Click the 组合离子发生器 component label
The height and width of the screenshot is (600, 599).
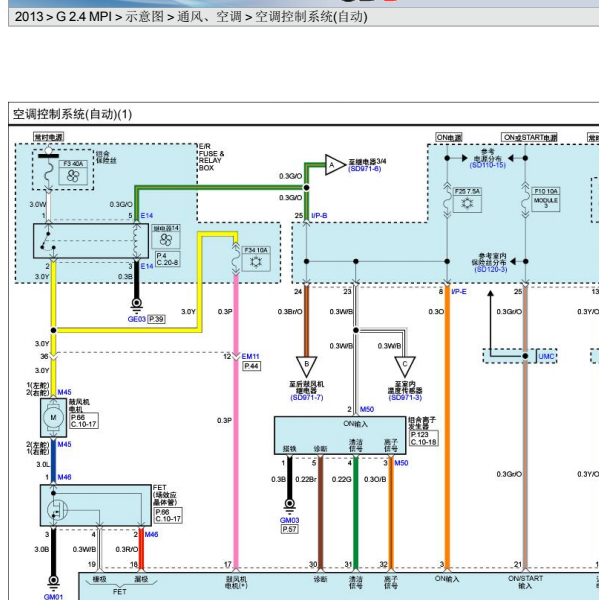pos(422,423)
